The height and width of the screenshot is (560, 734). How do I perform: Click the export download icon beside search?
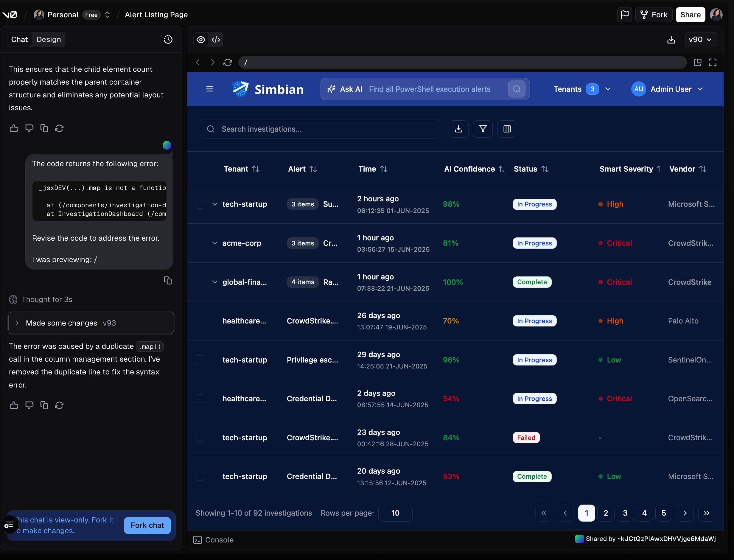point(458,129)
